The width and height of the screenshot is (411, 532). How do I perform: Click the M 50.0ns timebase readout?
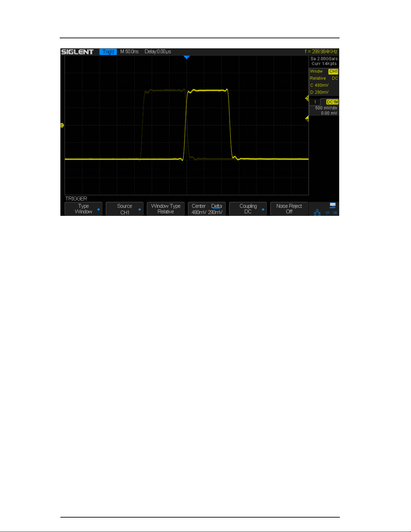pos(129,52)
